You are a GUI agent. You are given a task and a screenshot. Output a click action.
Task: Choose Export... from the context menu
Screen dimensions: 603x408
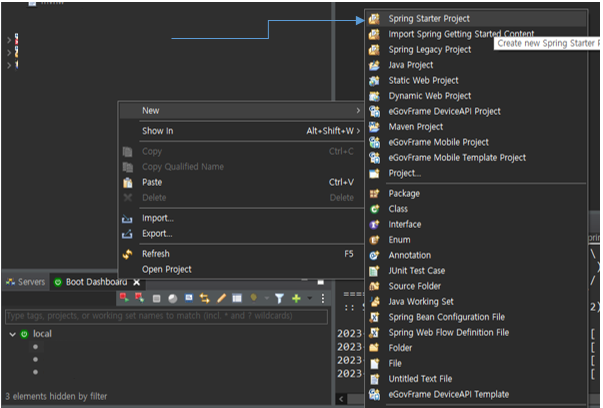pos(241,233)
